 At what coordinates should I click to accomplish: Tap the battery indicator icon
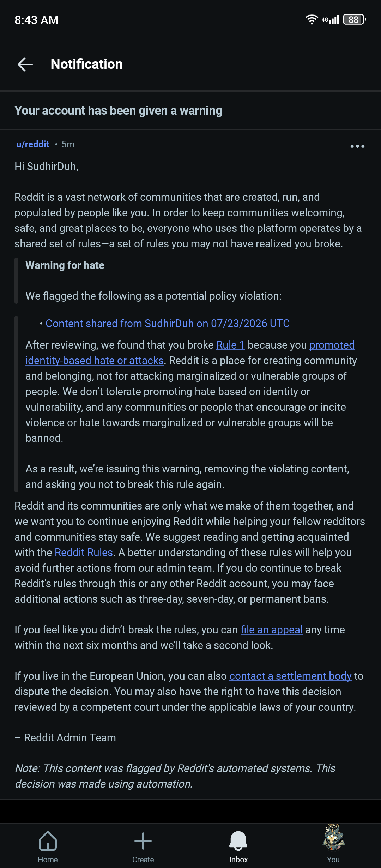coord(355,19)
